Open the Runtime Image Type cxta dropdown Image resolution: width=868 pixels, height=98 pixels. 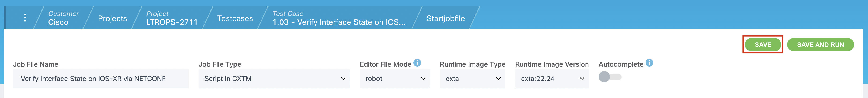472,79
